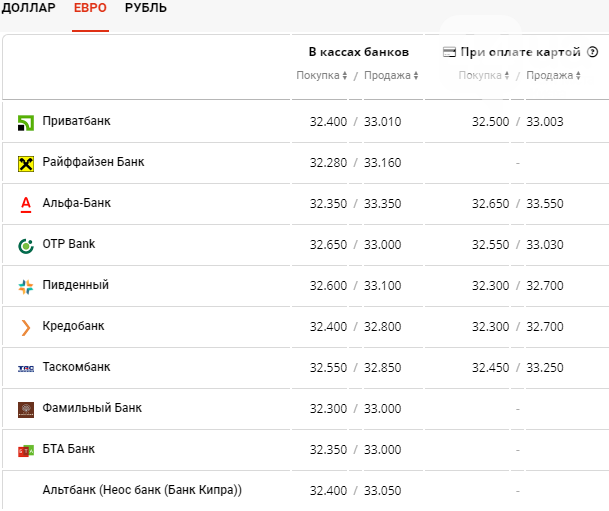Click the БТА Банк logo icon
This screenshot has width=609, height=511.
(x=26, y=451)
